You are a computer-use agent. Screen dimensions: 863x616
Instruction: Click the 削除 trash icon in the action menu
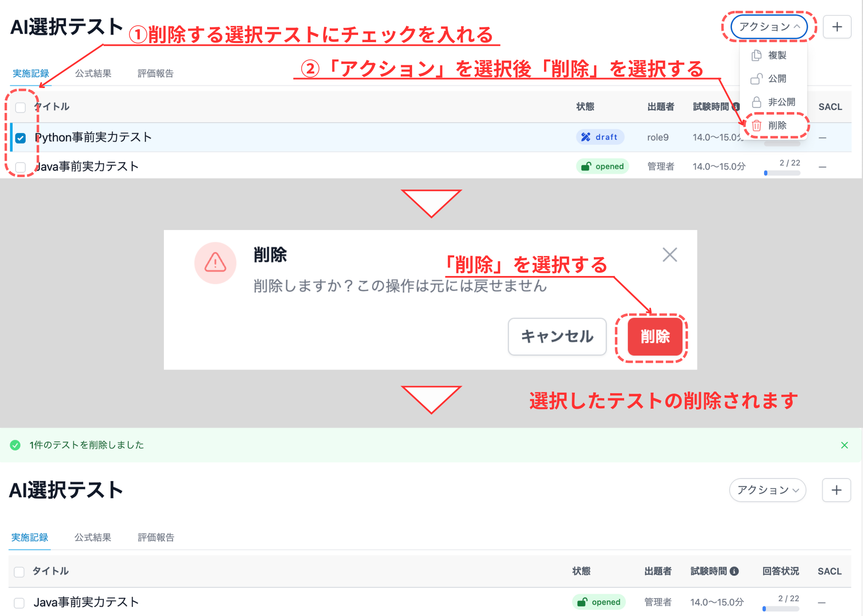click(x=756, y=126)
